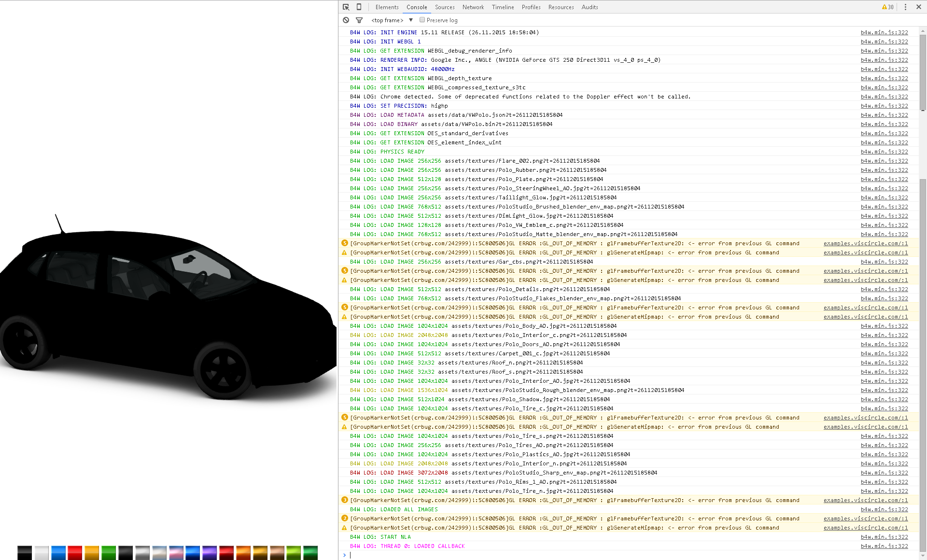Open the Network tab
This screenshot has width=927, height=560.
[473, 7]
